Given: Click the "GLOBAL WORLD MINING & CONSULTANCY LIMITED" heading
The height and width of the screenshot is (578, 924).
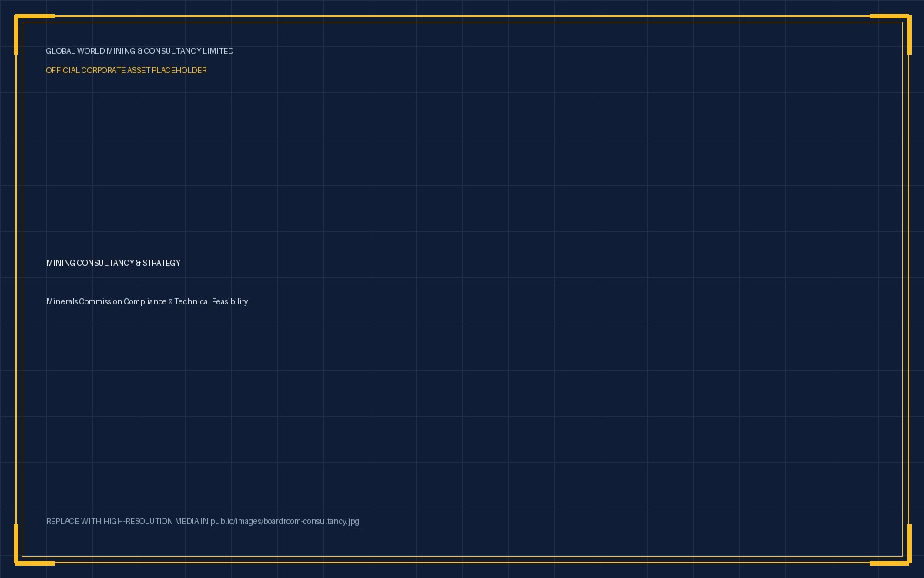Looking at the screenshot, I should (139, 51).
